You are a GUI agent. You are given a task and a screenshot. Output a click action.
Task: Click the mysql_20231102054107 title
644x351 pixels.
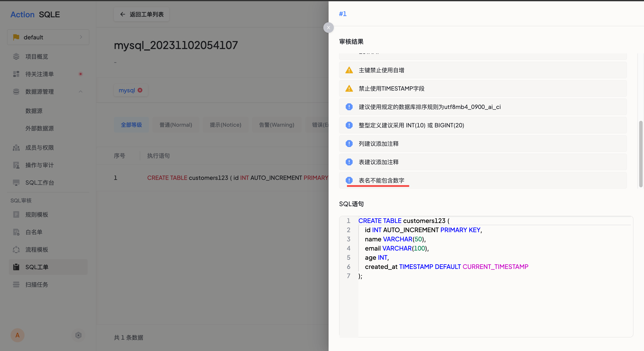[176, 45]
